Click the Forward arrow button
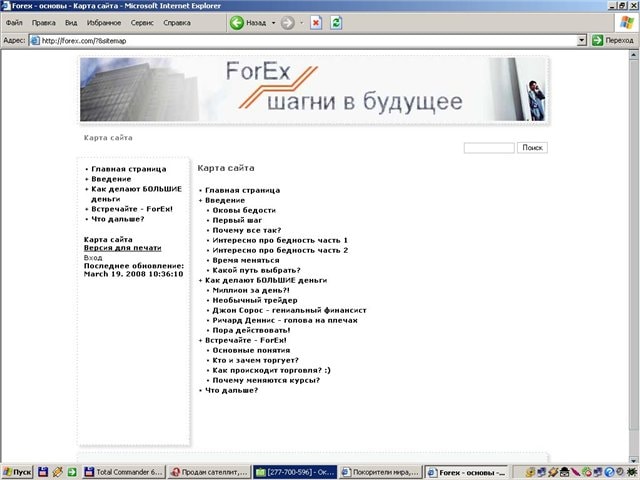The image size is (640, 480). tap(287, 22)
